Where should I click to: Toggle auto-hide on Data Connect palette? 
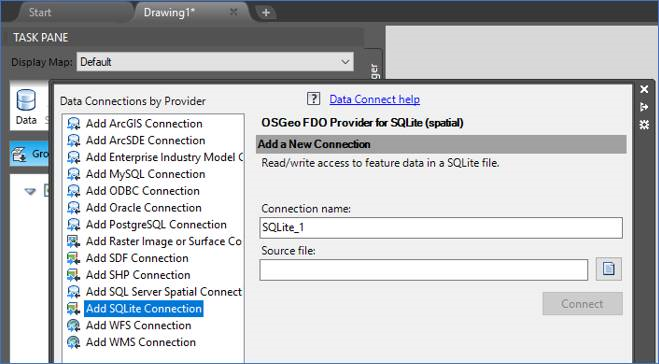pyautogui.click(x=644, y=107)
